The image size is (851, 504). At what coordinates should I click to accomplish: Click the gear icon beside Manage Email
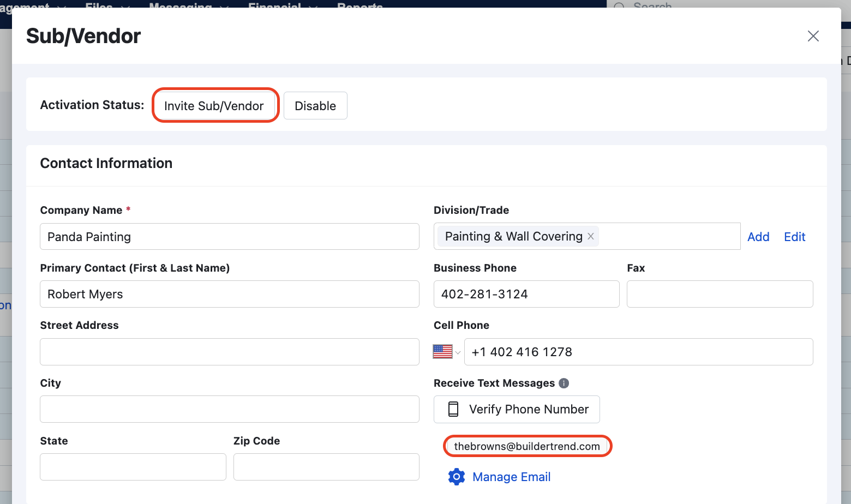pyautogui.click(x=457, y=477)
